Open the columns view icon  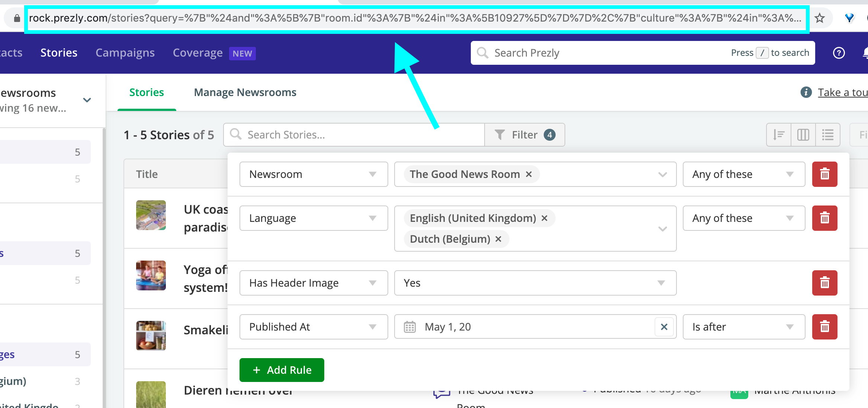(803, 135)
